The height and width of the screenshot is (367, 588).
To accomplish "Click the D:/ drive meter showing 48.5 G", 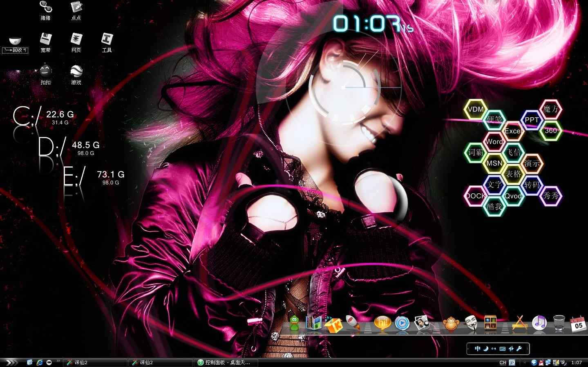I will click(69, 147).
